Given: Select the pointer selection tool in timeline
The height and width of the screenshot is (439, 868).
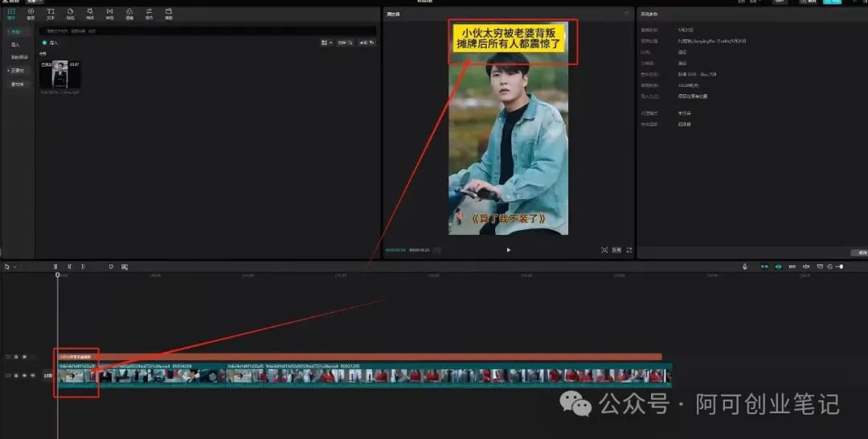Looking at the screenshot, I should 7,267.
